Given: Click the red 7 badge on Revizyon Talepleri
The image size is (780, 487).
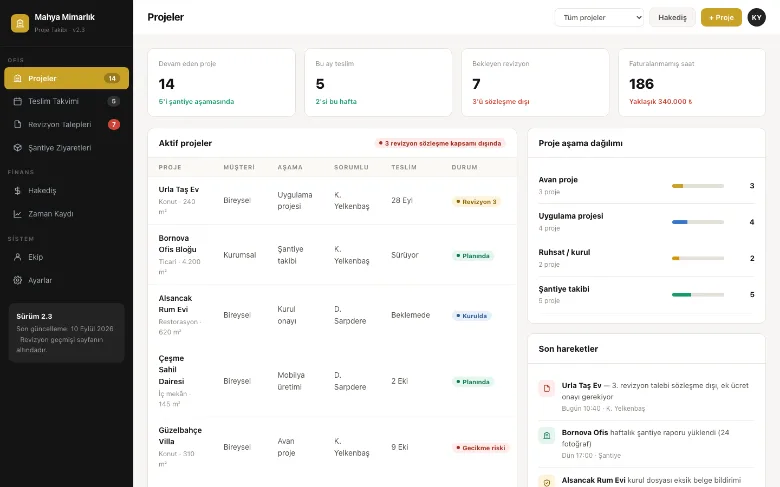Looking at the screenshot, I should [x=114, y=124].
